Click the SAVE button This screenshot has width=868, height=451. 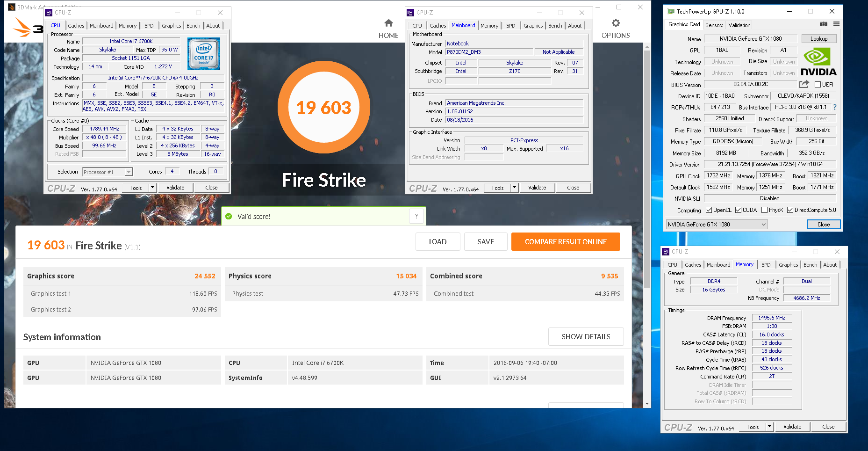click(486, 242)
